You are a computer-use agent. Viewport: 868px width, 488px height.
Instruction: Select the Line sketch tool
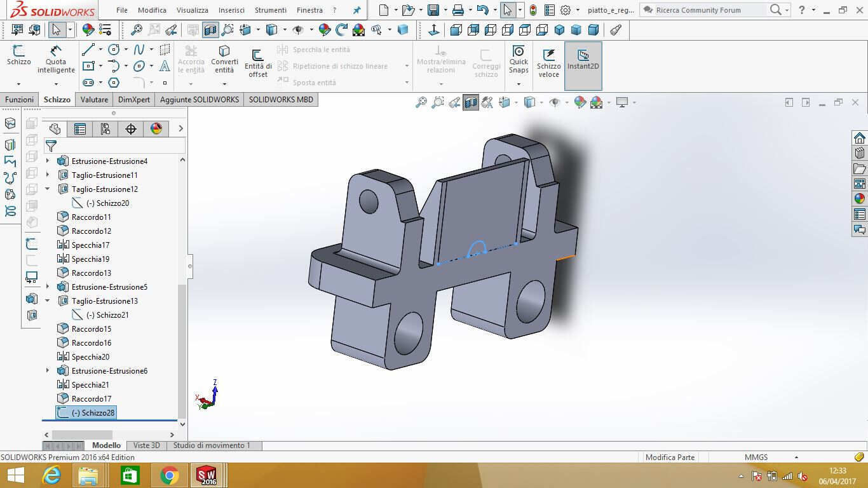88,50
